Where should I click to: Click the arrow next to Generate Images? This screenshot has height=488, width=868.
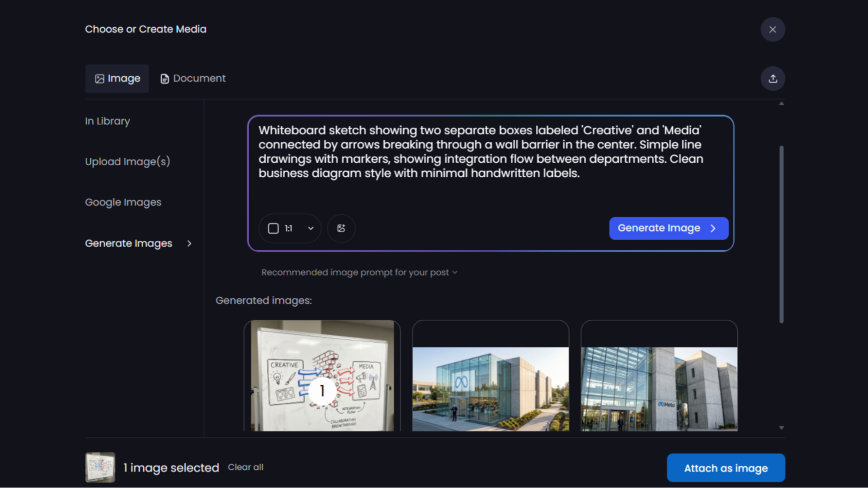point(190,244)
